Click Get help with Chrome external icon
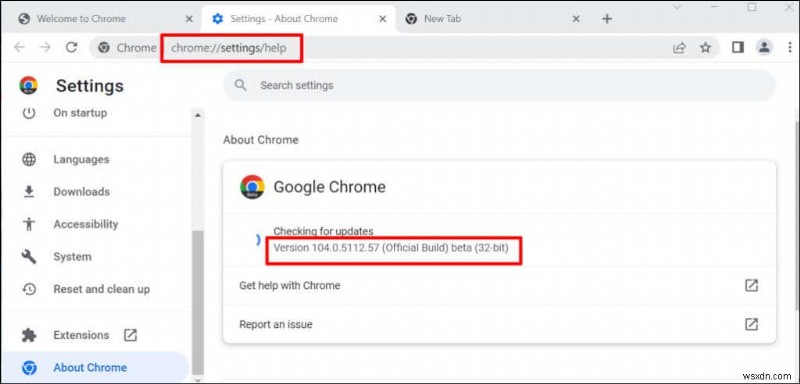The image size is (800, 384). 751,286
